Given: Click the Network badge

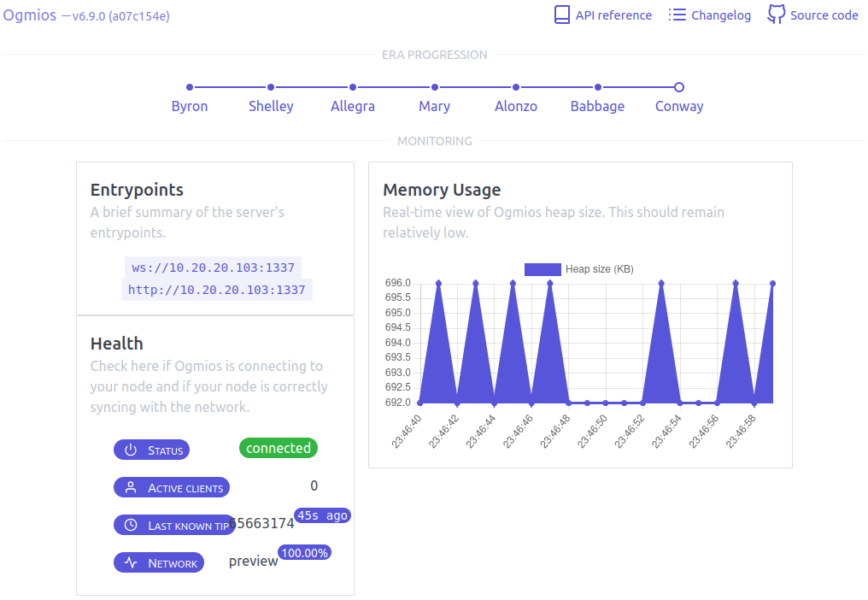Looking at the screenshot, I should [159, 562].
